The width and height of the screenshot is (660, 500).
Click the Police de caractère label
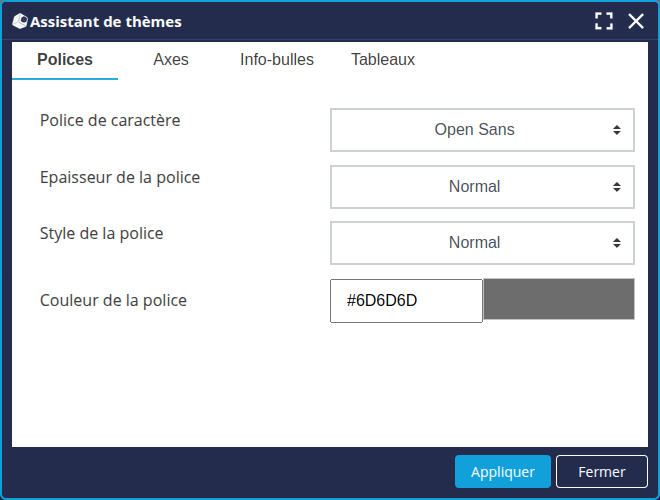(x=110, y=120)
